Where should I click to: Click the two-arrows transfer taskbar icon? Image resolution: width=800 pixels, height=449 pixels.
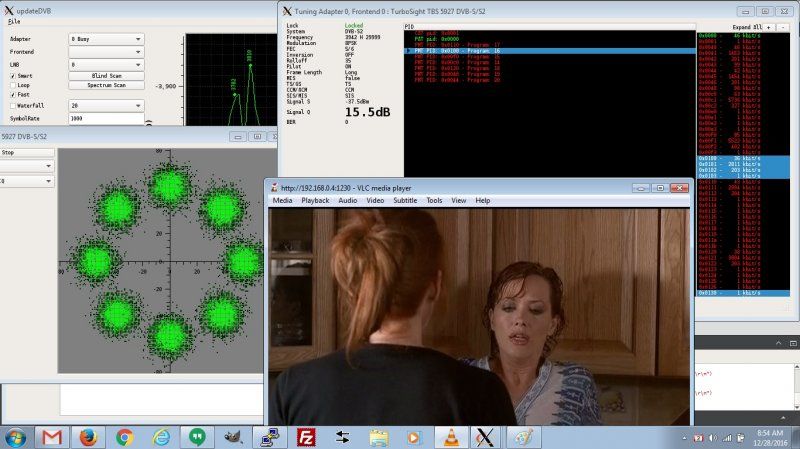coord(342,438)
